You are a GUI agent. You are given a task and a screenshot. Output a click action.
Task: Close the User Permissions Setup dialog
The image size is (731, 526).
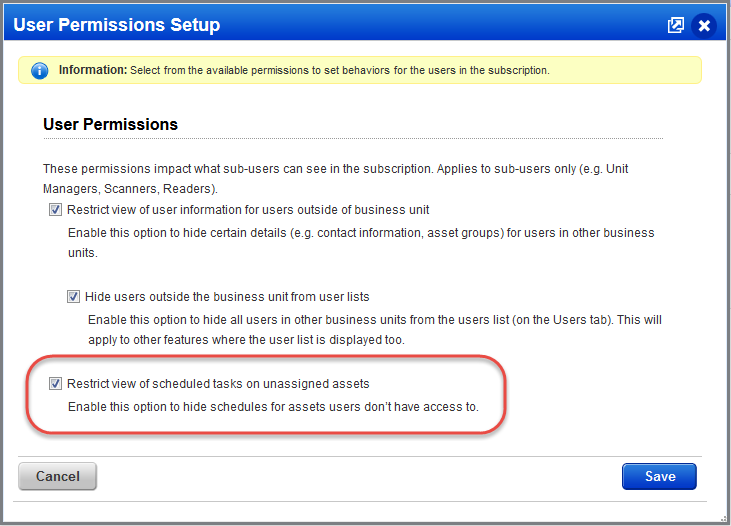[704, 25]
